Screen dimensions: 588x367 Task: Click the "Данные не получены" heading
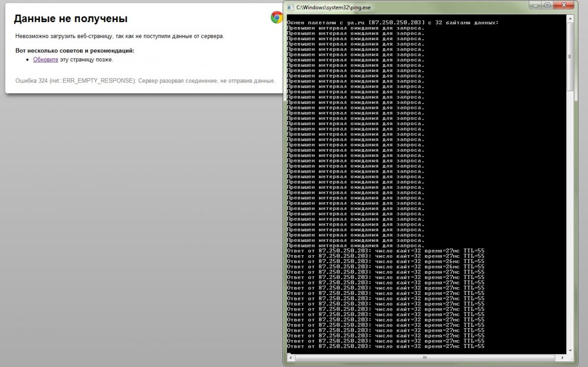pos(71,19)
